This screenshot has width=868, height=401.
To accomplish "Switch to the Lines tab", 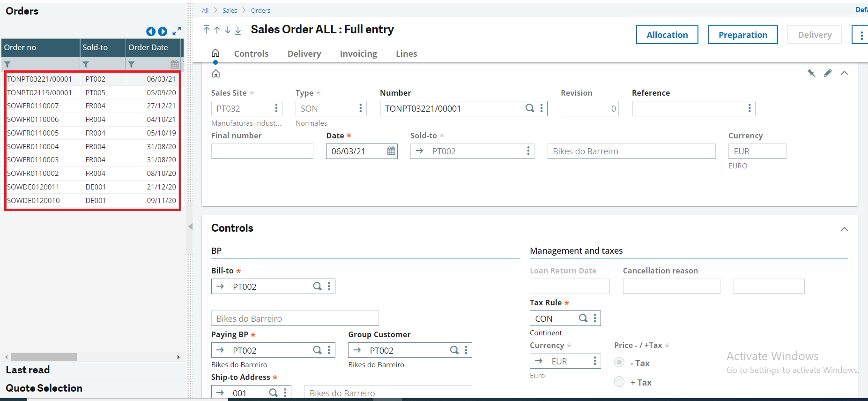I will (x=407, y=54).
